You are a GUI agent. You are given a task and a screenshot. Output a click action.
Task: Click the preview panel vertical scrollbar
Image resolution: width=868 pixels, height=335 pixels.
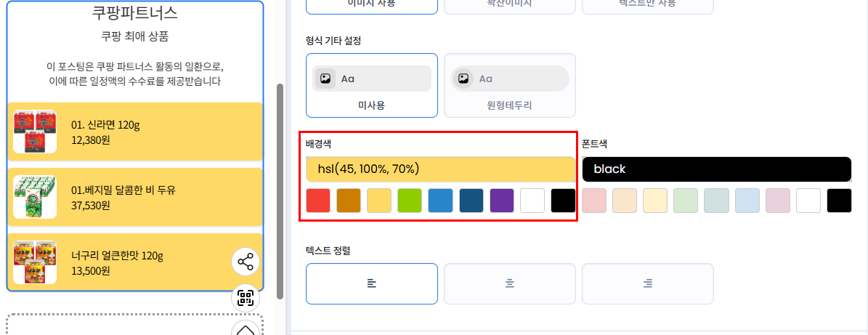click(280, 191)
